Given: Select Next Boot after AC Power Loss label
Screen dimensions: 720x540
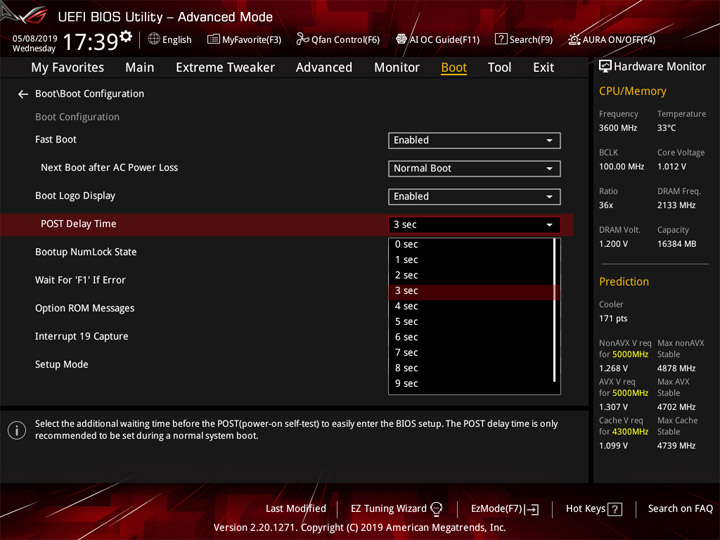Looking at the screenshot, I should click(x=109, y=168).
